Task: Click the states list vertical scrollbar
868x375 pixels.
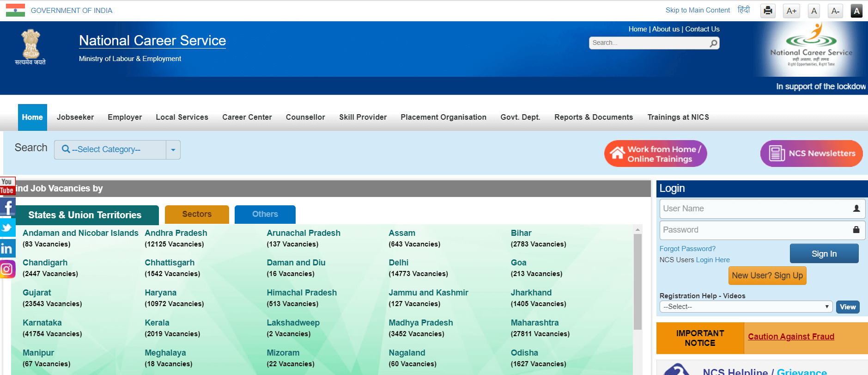Action: tap(637, 282)
